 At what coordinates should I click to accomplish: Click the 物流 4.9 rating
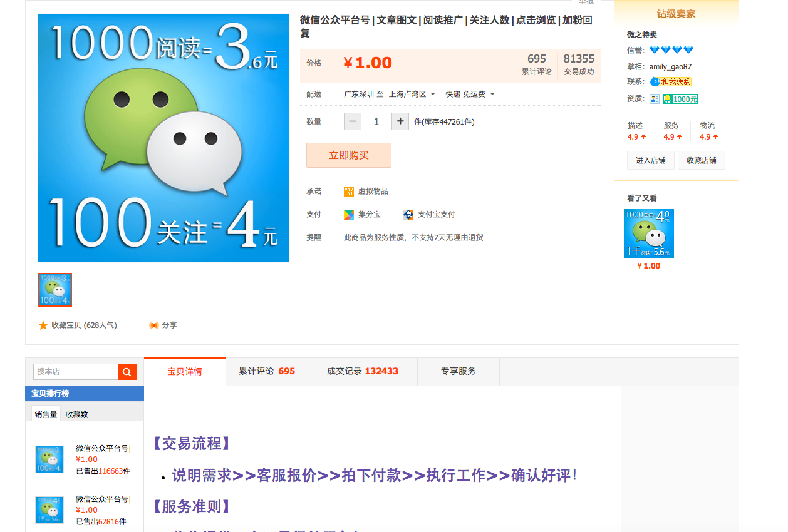(709, 131)
